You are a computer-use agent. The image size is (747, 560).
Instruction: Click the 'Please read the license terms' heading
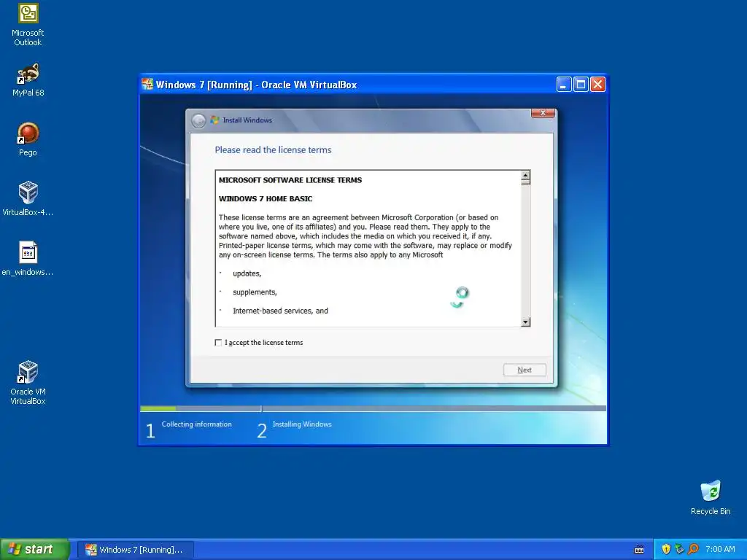coord(273,150)
